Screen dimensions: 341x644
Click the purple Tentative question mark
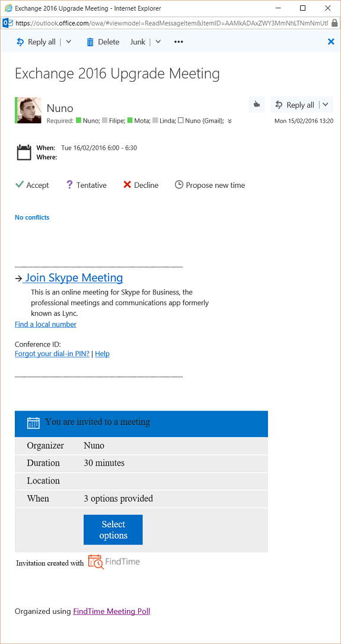point(69,185)
